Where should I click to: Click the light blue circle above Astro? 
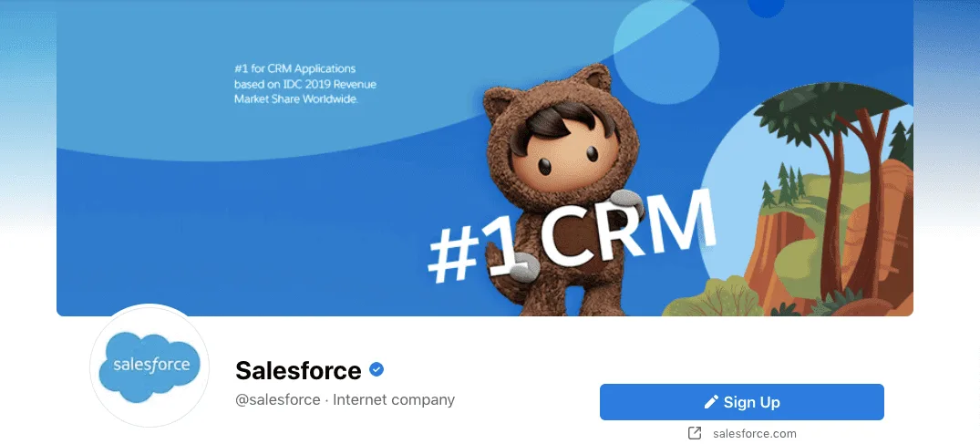pyautogui.click(x=665, y=51)
